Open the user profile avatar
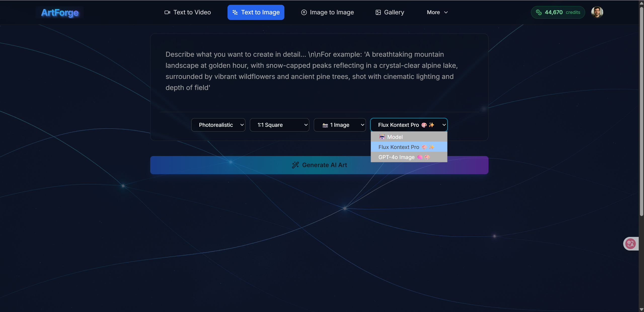This screenshot has width=644, height=312. tap(597, 12)
